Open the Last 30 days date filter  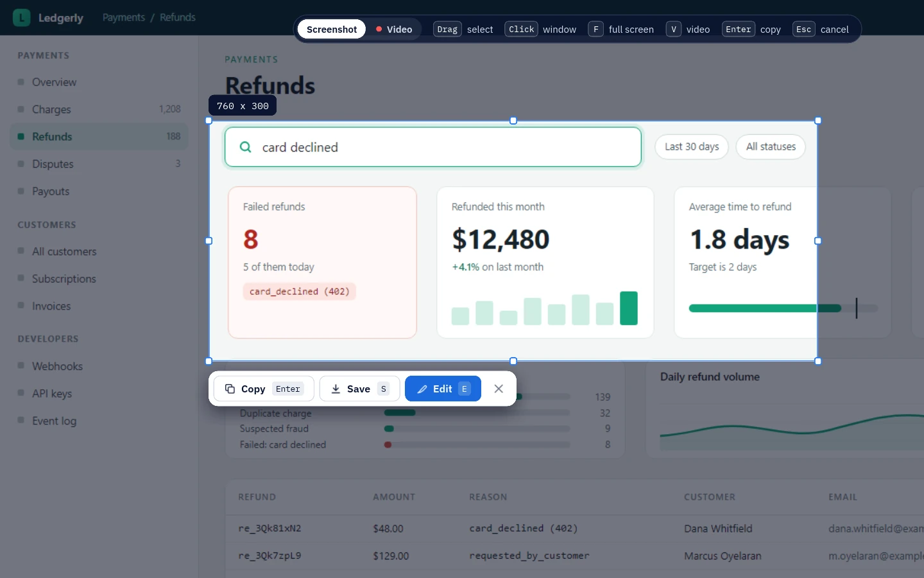[692, 147]
